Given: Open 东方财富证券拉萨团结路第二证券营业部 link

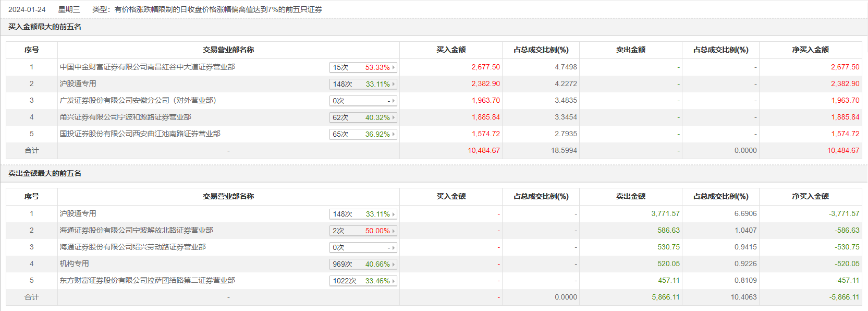Looking at the screenshot, I should point(147,280).
